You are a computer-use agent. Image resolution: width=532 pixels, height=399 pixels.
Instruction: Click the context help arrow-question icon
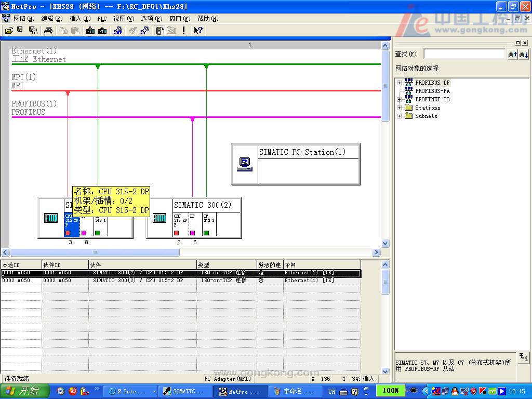198,31
